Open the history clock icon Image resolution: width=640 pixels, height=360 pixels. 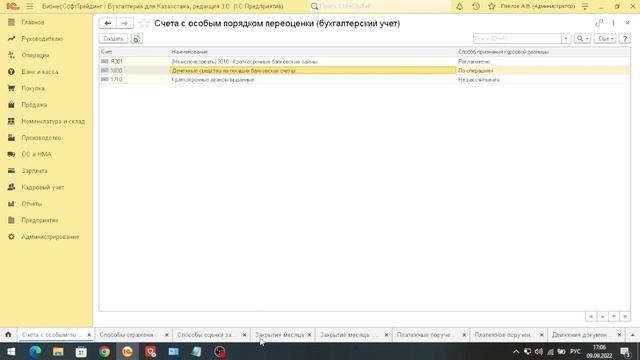tap(476, 7)
